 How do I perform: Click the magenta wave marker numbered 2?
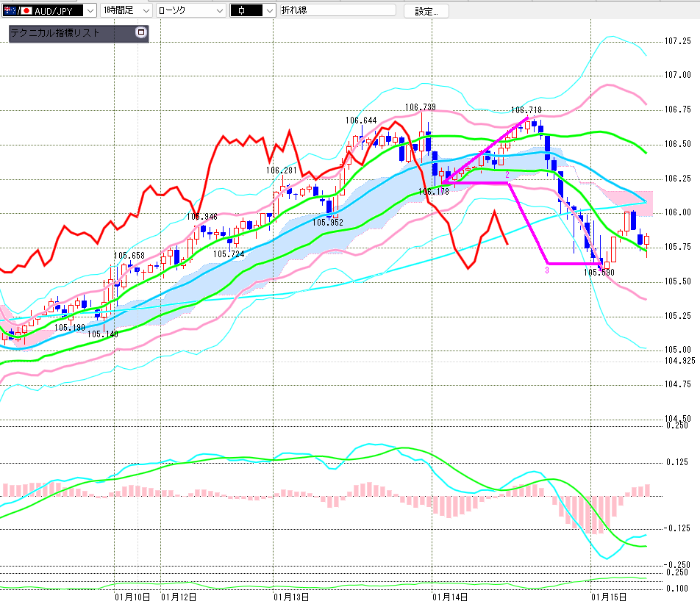click(507, 175)
